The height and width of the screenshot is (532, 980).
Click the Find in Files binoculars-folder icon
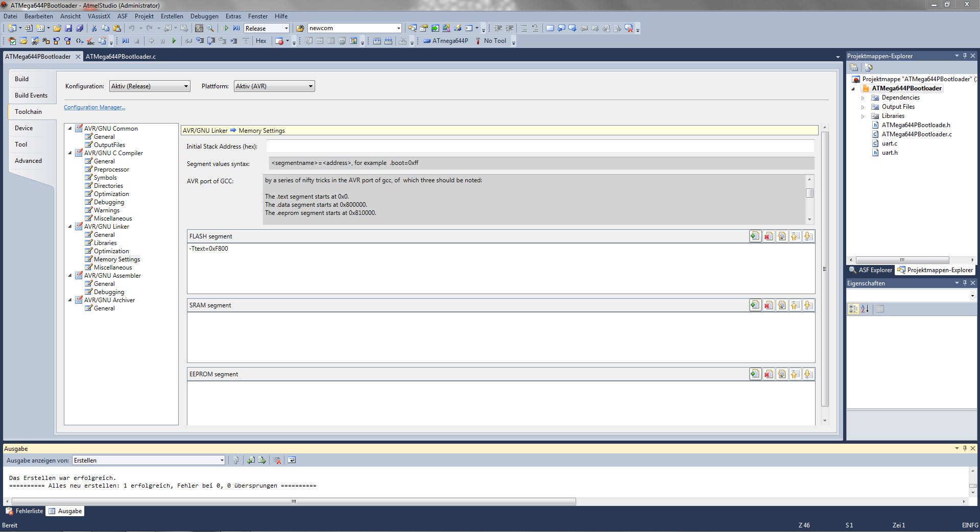[300, 29]
